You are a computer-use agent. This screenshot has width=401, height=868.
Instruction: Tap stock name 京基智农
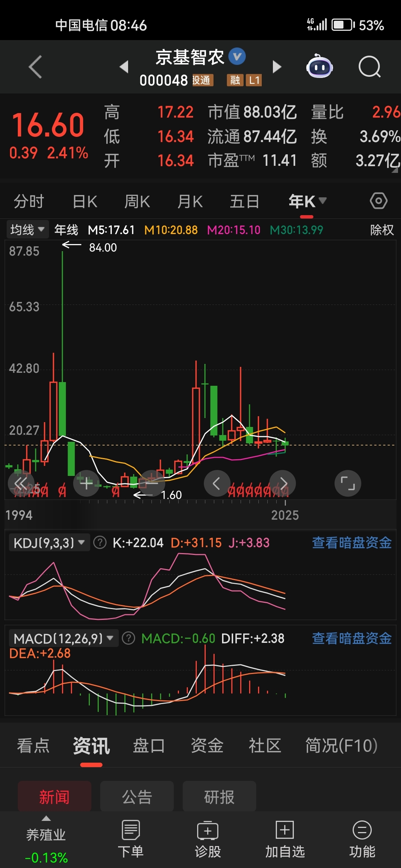pos(190,57)
